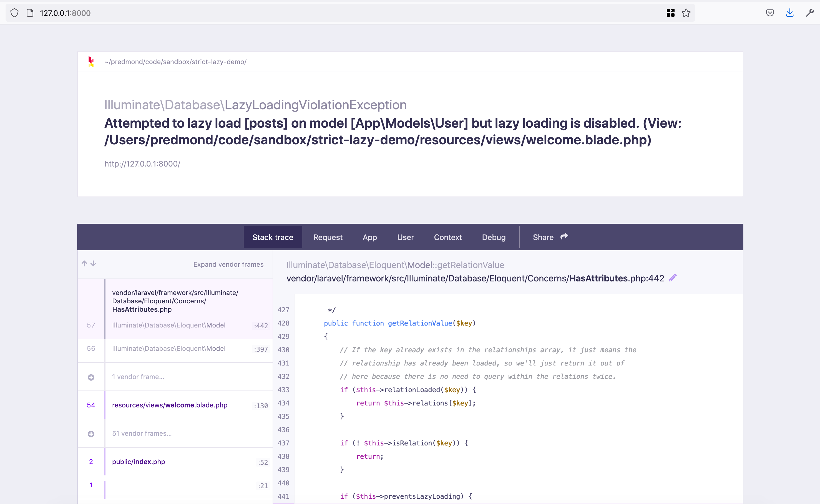Viewport: 820px width, 504px height.
Task: Click the wrench/tools icon in toolbar
Action: (810, 13)
